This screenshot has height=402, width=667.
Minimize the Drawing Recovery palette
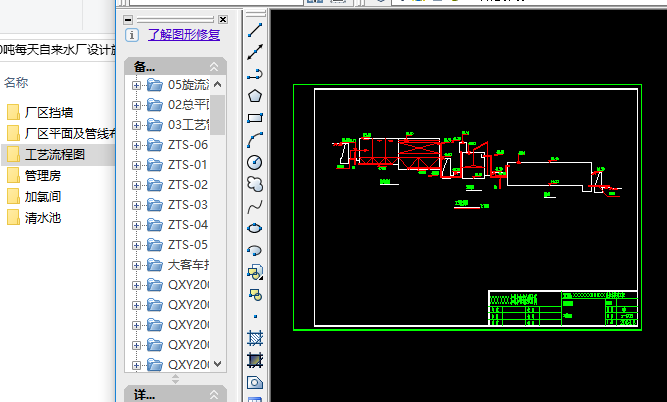coord(128,20)
